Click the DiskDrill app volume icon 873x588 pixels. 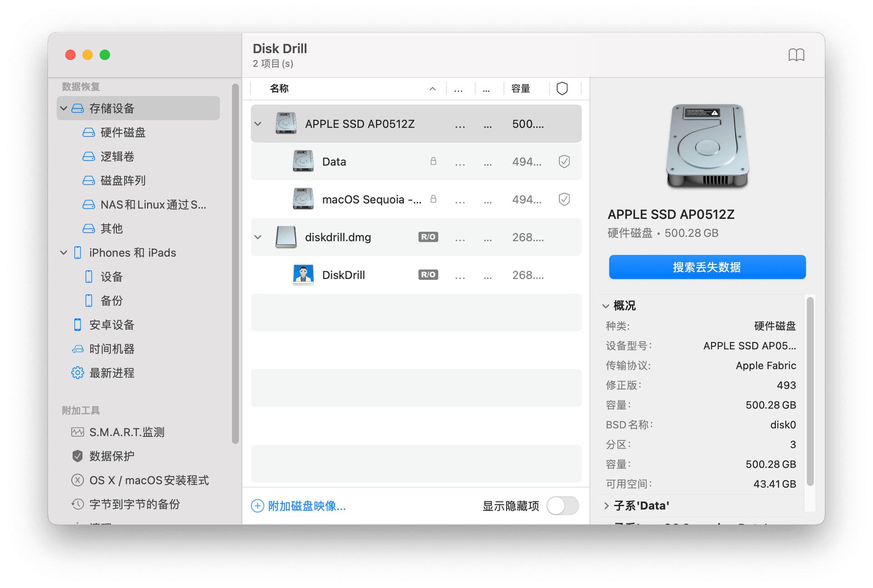[x=303, y=275]
